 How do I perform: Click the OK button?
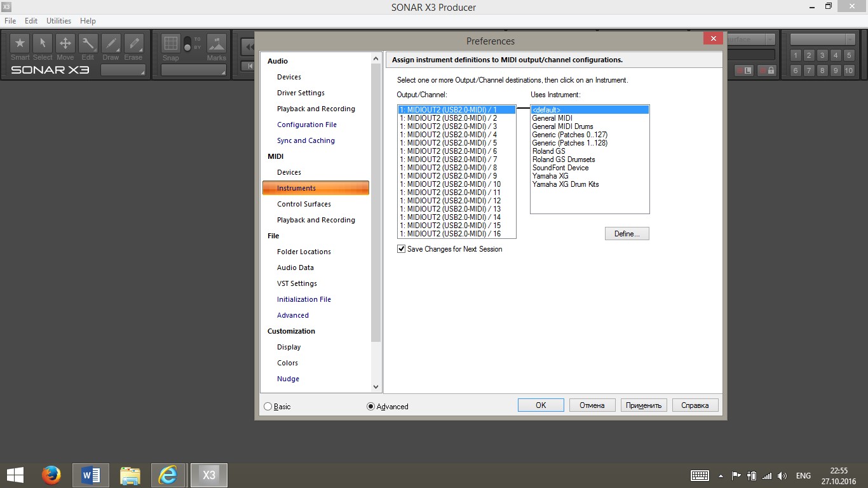pyautogui.click(x=541, y=405)
